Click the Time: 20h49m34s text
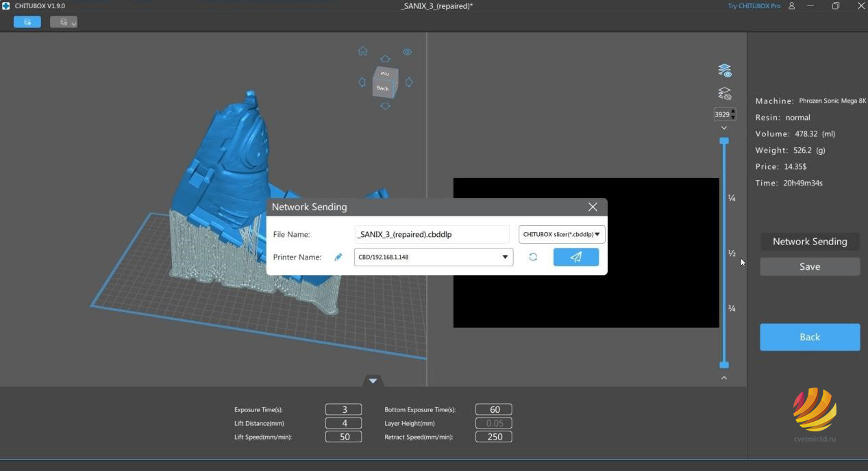The height and width of the screenshot is (471, 868). point(789,183)
